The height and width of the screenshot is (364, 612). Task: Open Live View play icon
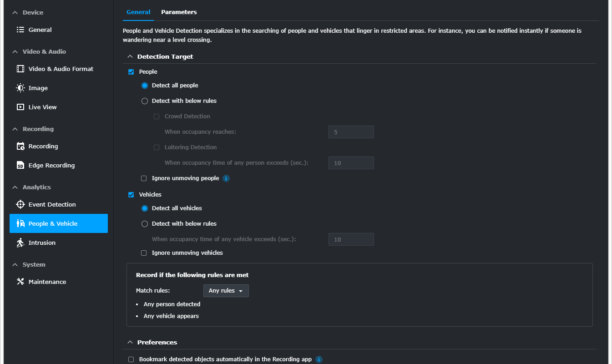coord(20,107)
